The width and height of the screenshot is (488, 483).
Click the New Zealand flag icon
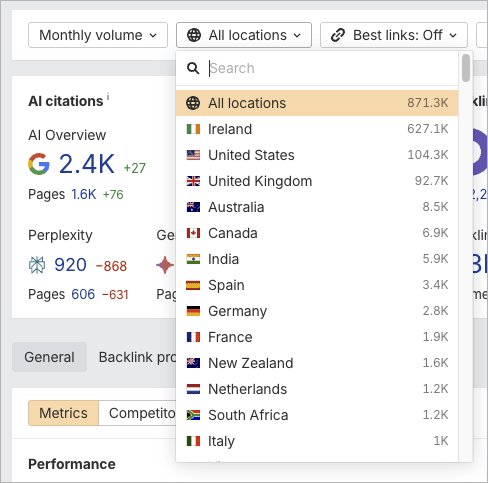tap(193, 363)
